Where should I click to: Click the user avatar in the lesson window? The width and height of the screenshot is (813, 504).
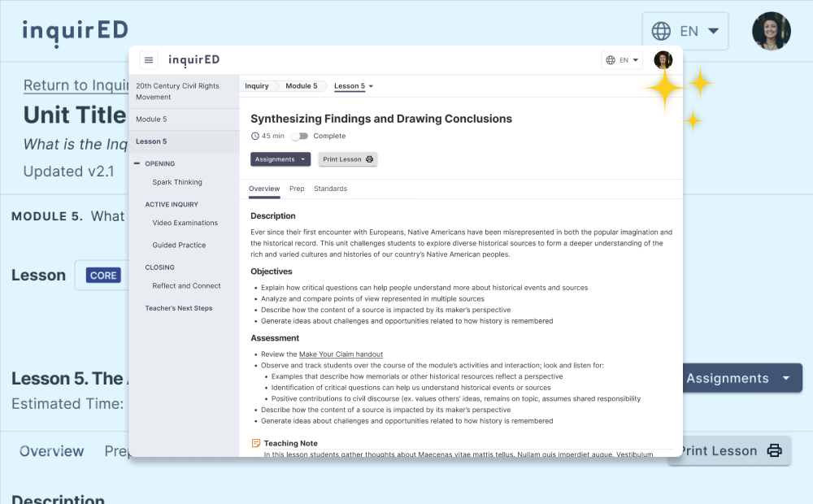tap(663, 60)
